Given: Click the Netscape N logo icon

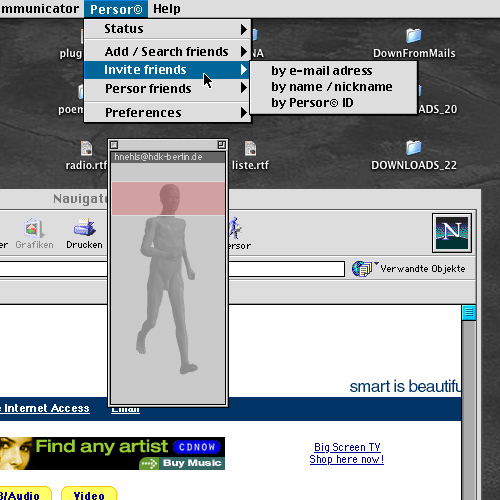Looking at the screenshot, I should 452,233.
